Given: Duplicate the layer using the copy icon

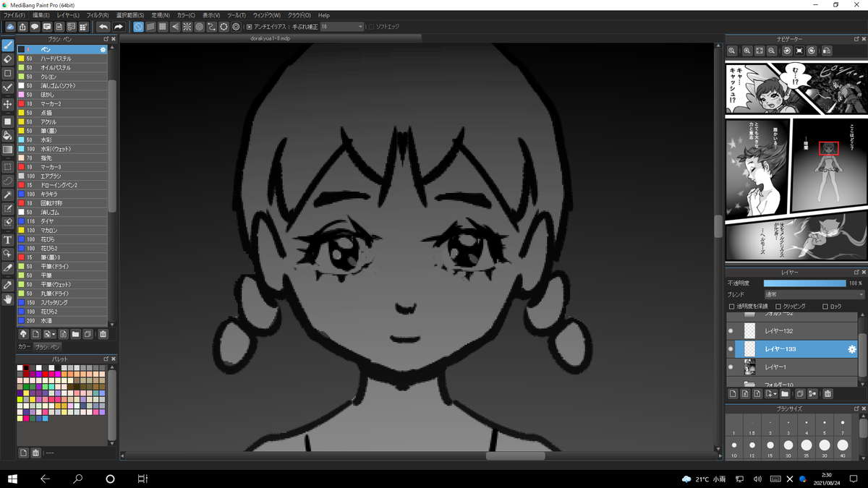Looking at the screenshot, I should (800, 394).
